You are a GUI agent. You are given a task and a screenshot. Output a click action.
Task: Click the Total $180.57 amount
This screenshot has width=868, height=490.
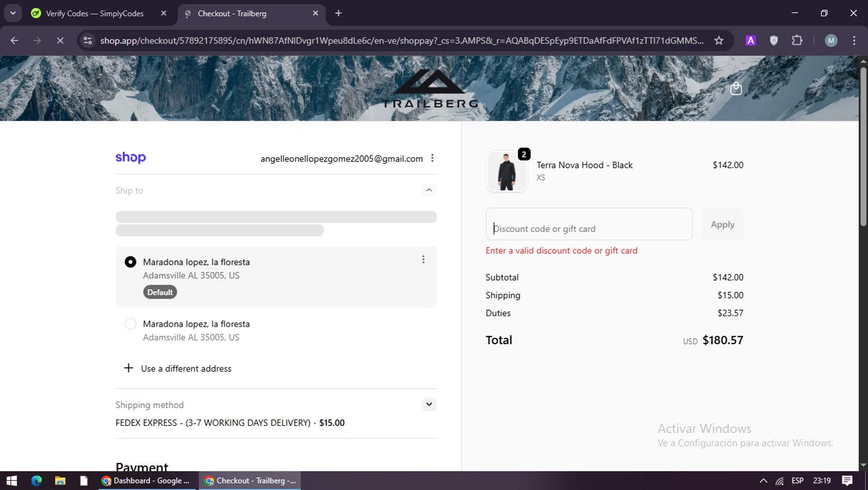(723, 340)
